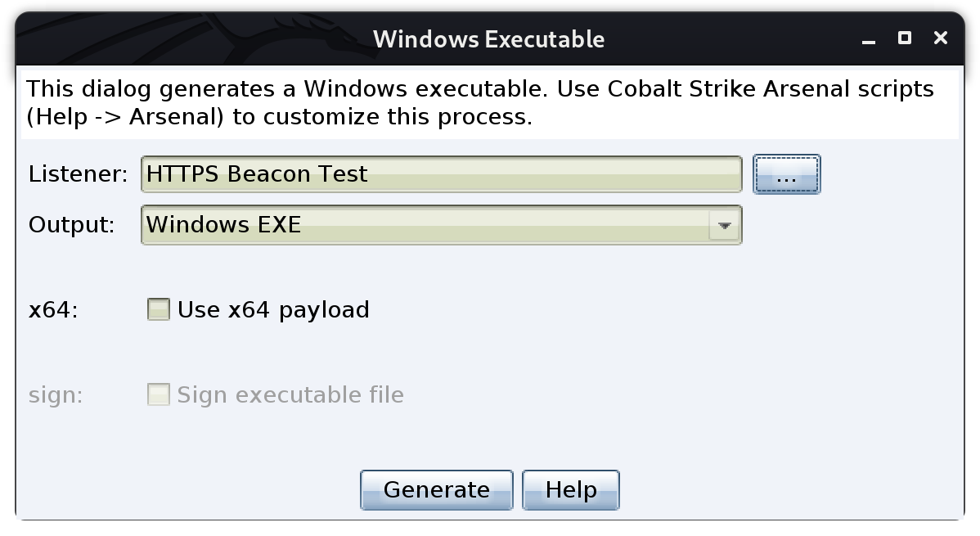
Task: Click the Listener label
Action: click(x=79, y=173)
